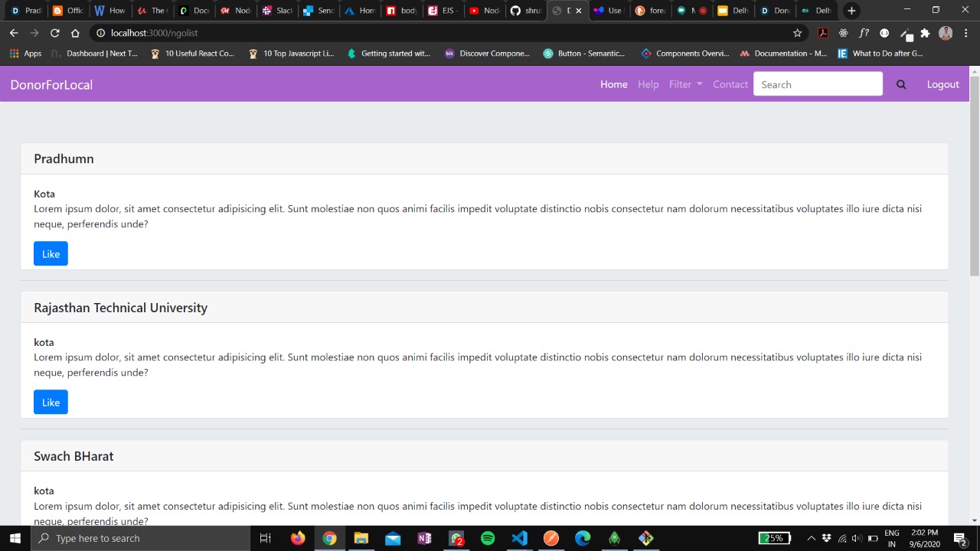The width and height of the screenshot is (980, 551).
Task: Open the browser home page icon
Action: (x=75, y=33)
